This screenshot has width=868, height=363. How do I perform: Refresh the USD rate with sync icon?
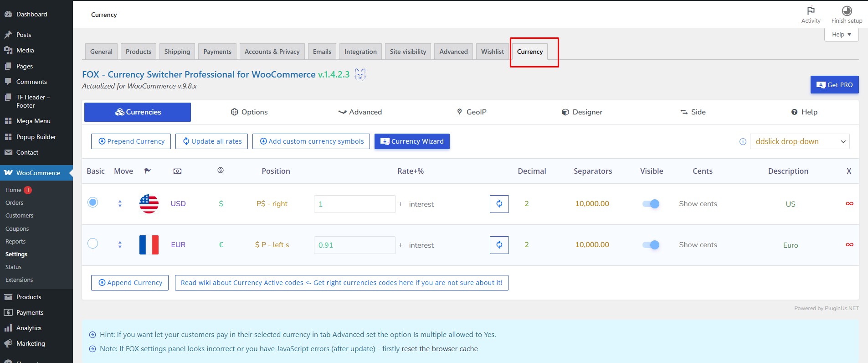click(x=499, y=204)
